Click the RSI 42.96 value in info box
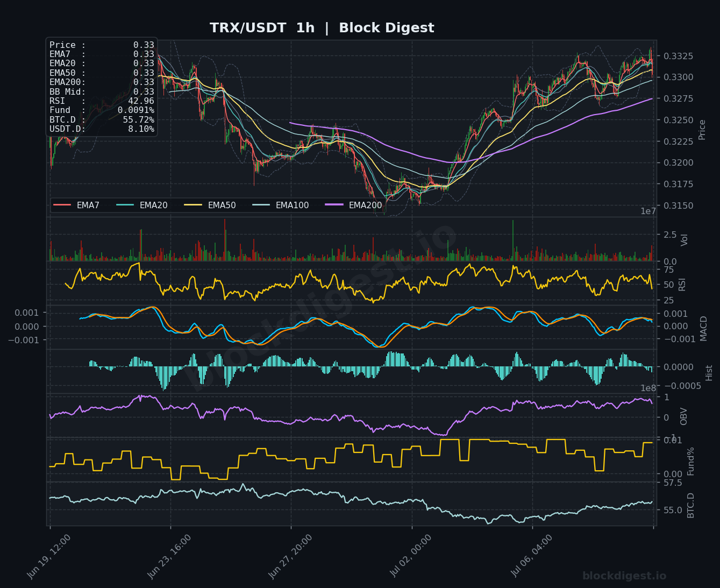 (141, 101)
